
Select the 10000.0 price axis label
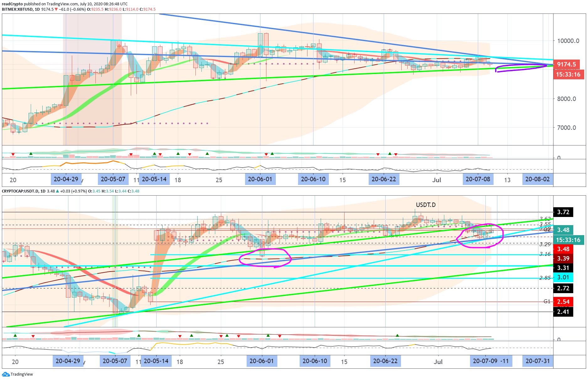[568, 41]
